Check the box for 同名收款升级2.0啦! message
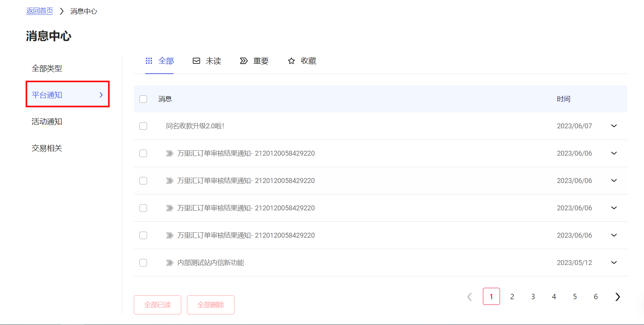The image size is (644, 325). pos(143,126)
